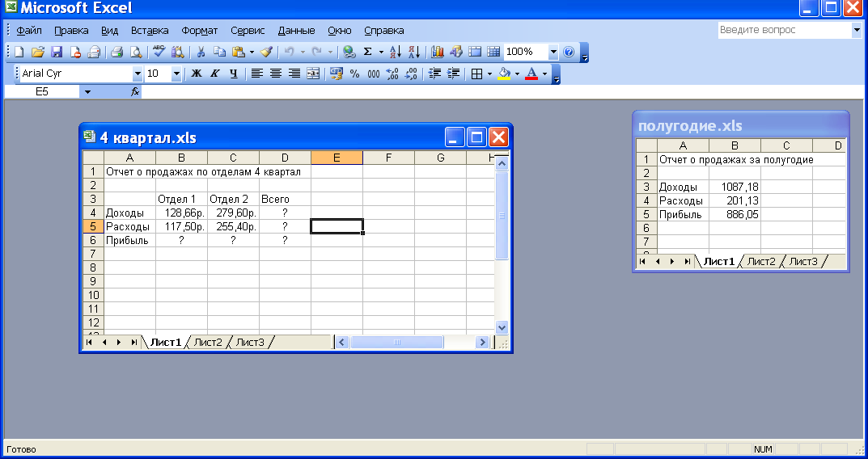Viewport: 868px width, 459px height.
Task: Click the horizontal scrollbar thumb in 4 квартал.xls
Action: click(397, 343)
